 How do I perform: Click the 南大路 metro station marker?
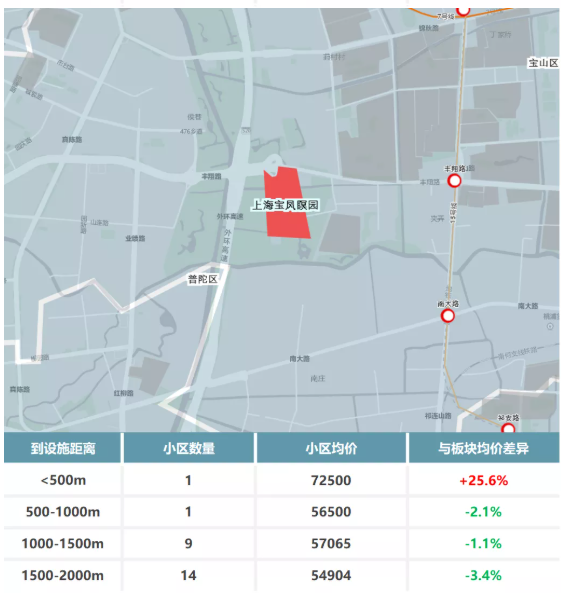(x=448, y=316)
